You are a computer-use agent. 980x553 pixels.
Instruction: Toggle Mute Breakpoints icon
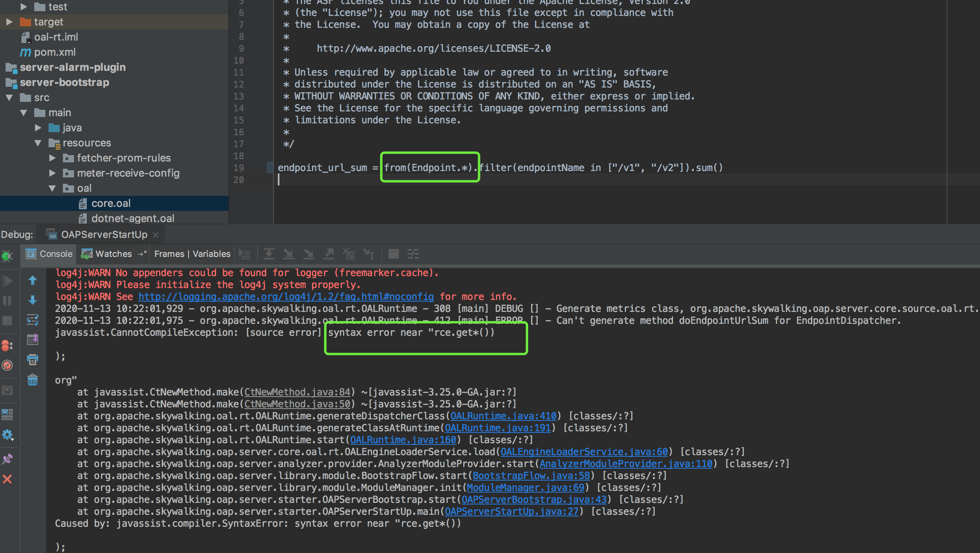[x=7, y=365]
